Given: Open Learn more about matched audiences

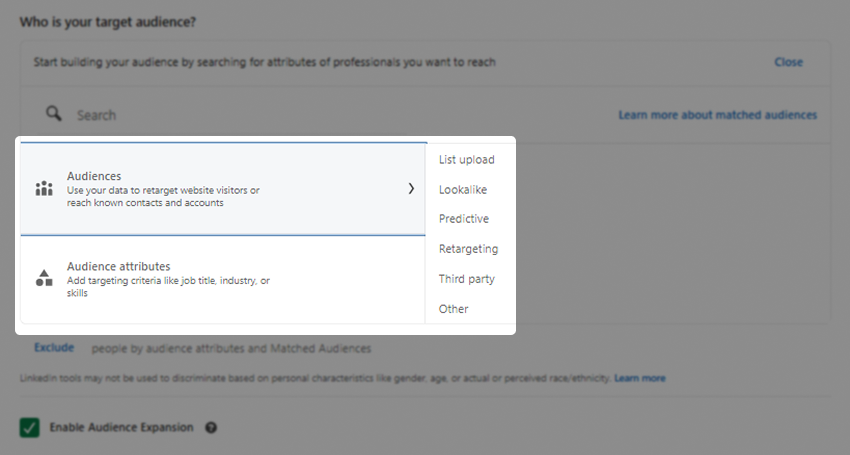Looking at the screenshot, I should [718, 115].
